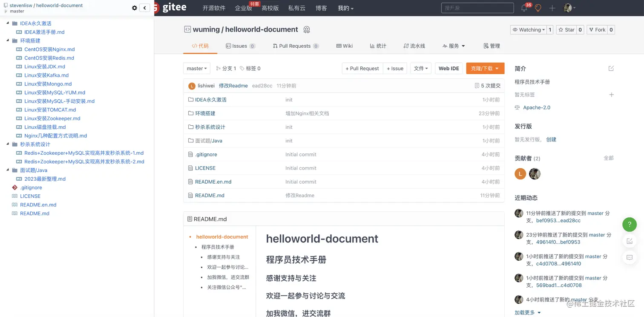This screenshot has height=317, width=644.
Task: Open 企业版 in top navigation
Action: pos(243,8)
